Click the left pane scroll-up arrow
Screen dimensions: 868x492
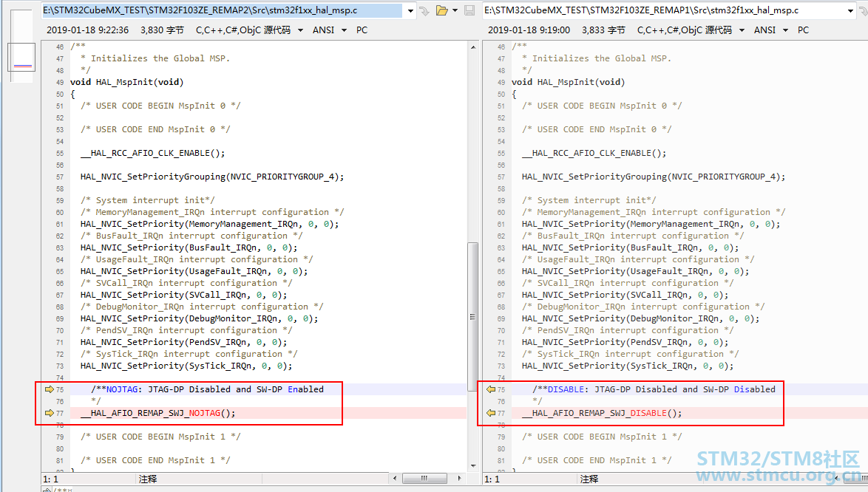(472, 47)
